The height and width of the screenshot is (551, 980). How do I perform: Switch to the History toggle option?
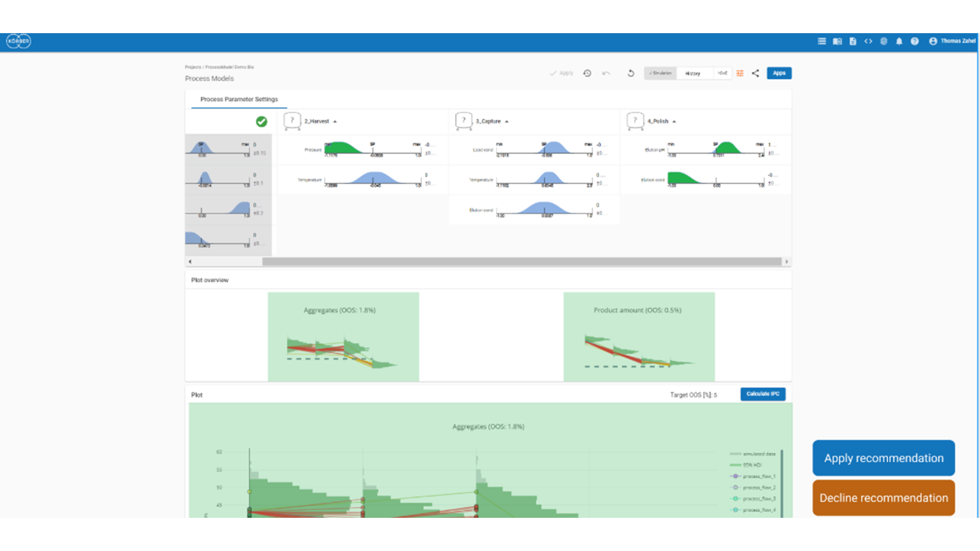[x=693, y=73]
